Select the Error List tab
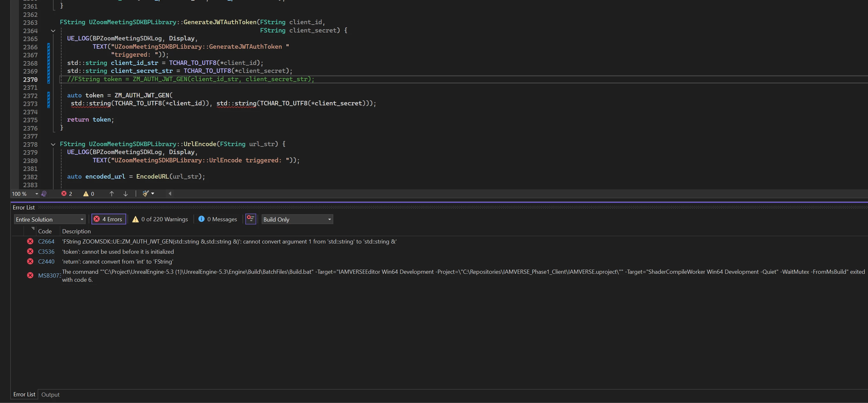The image size is (868, 403). [24, 395]
